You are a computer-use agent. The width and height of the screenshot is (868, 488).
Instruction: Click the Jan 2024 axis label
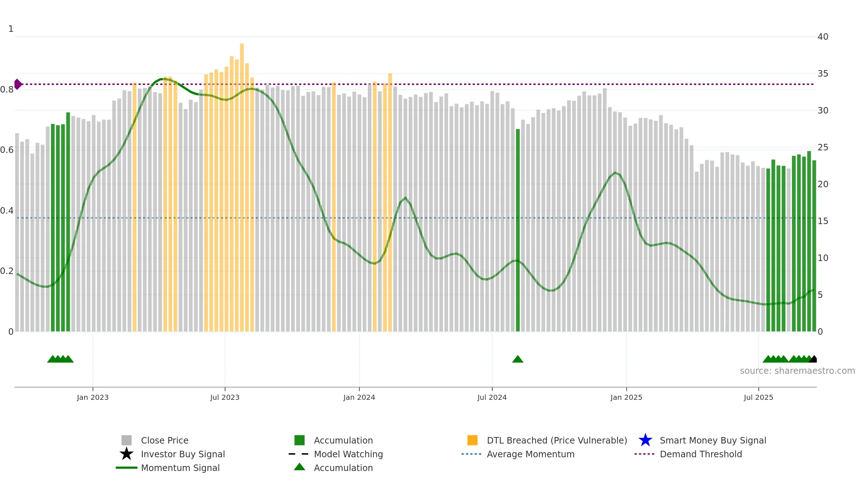(359, 398)
